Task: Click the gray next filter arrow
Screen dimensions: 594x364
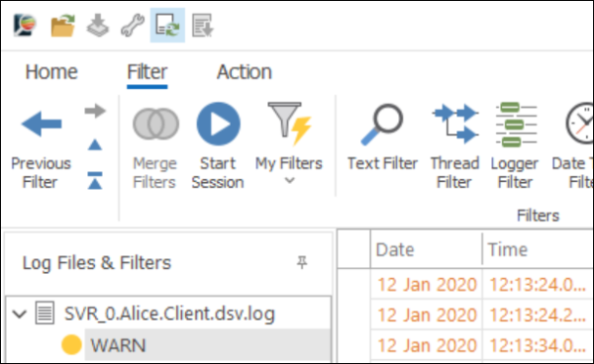Action: coord(95,111)
